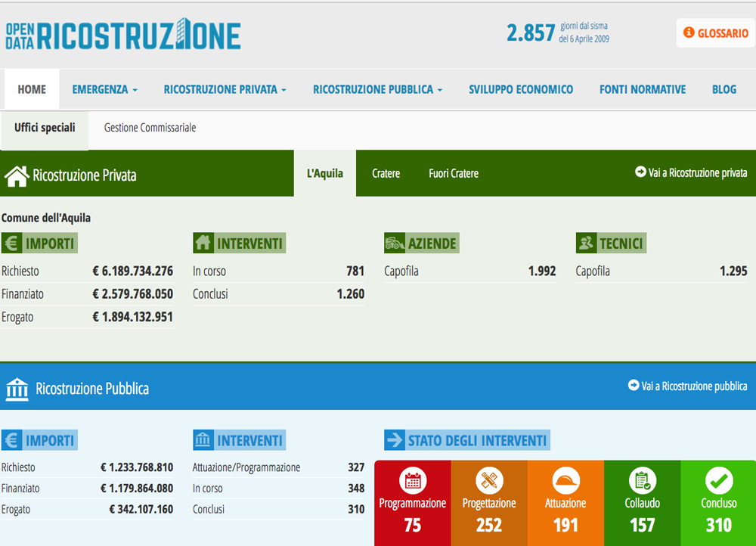Click the bulldozer icon next to Aziende

coord(395,244)
